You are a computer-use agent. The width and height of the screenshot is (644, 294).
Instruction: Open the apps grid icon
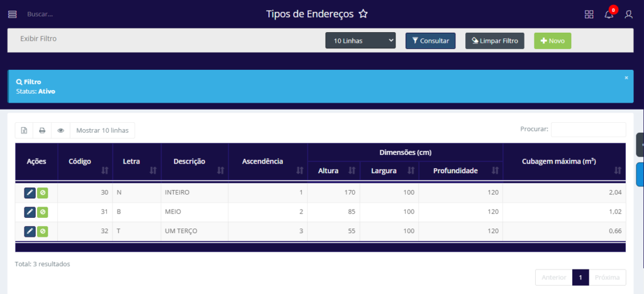click(x=589, y=14)
